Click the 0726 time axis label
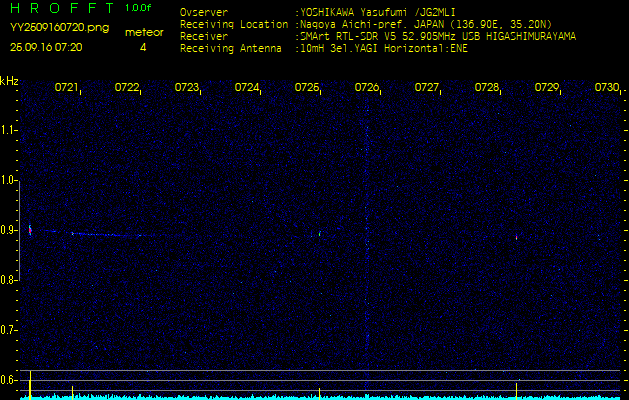 click(x=367, y=87)
